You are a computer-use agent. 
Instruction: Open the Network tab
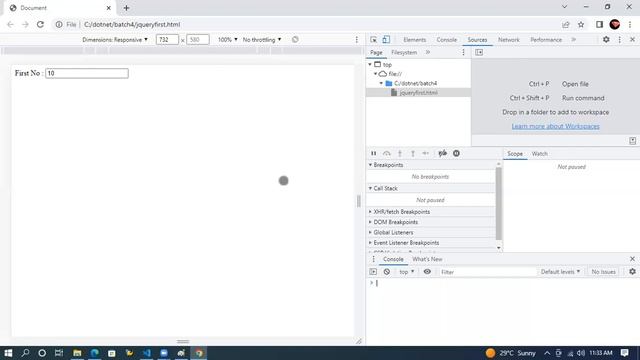tap(509, 40)
